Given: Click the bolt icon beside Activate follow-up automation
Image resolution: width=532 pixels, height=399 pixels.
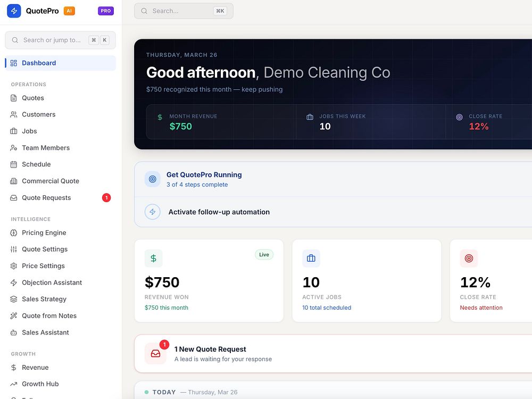Looking at the screenshot, I should tap(153, 212).
